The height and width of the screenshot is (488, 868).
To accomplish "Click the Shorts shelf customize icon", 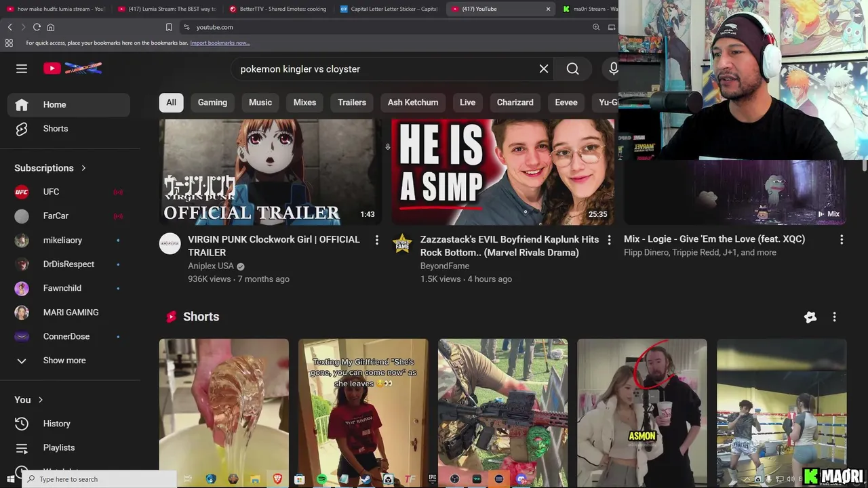I will [x=810, y=317].
